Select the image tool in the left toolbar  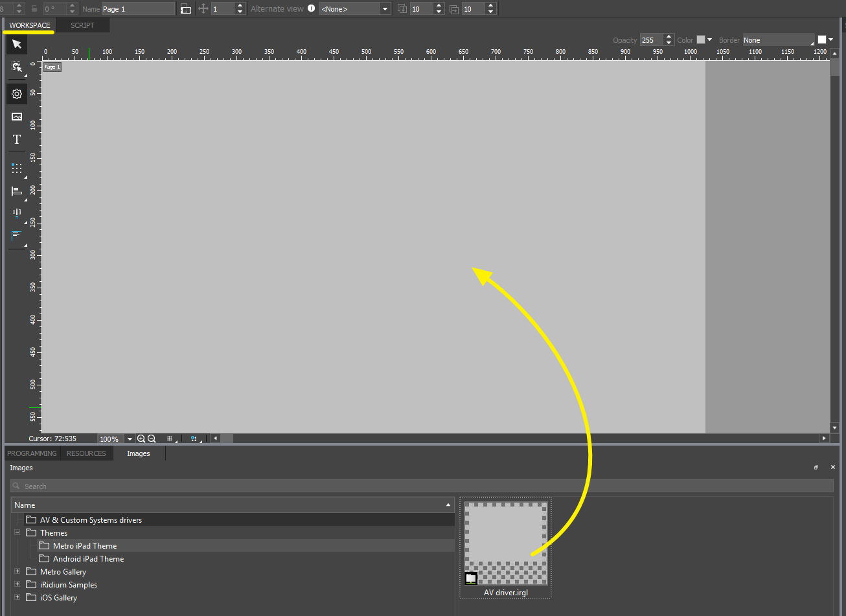tap(17, 117)
